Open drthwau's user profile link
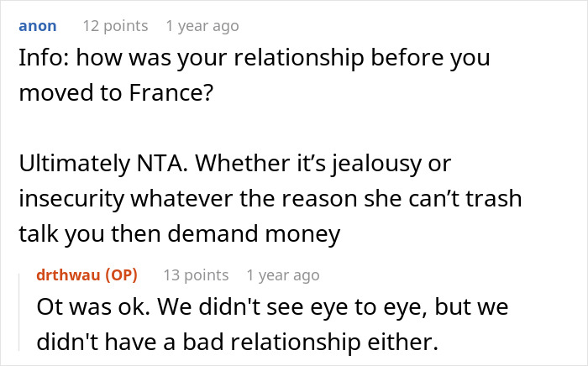 (68, 274)
